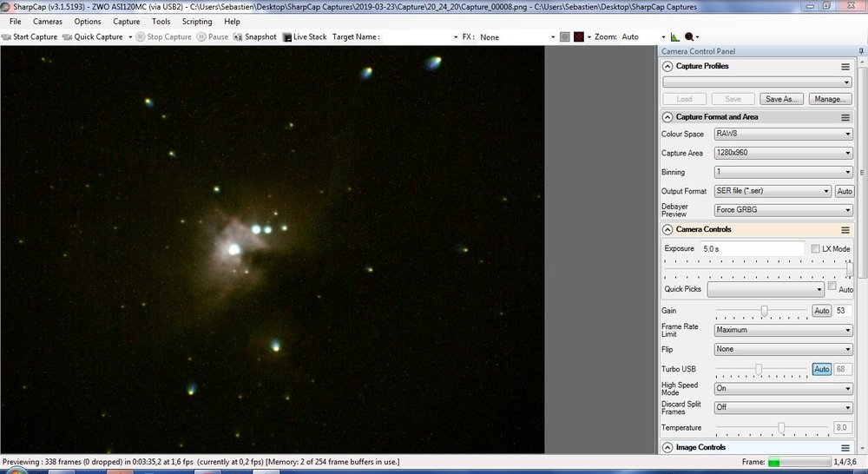Open the Binning dropdown
This screenshot has width=868, height=474.
pyautogui.click(x=783, y=172)
